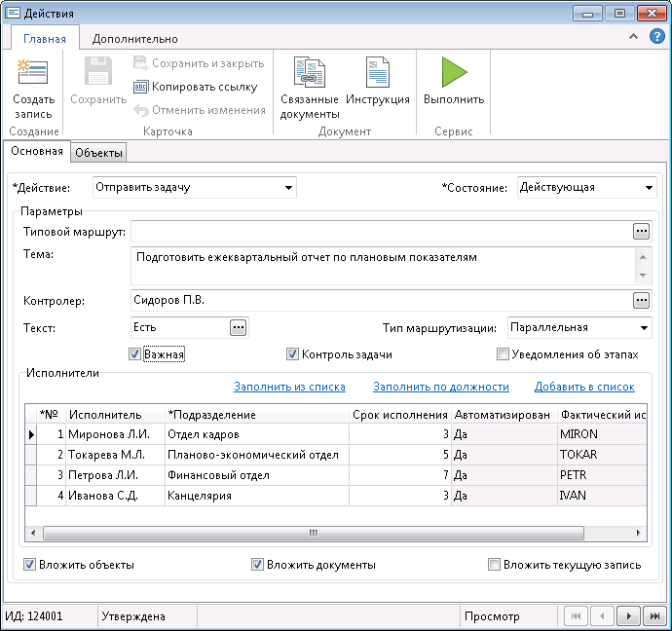Enable Уведомления об этапах
Screen dimensions: 672x631
click(503, 354)
